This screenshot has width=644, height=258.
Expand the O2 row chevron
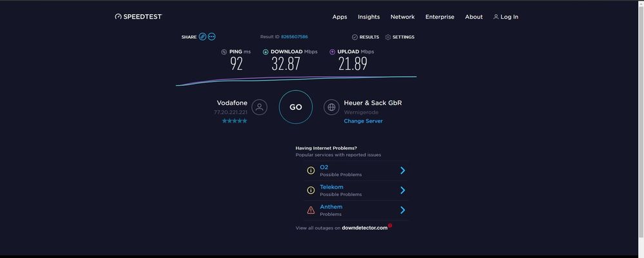tap(402, 170)
